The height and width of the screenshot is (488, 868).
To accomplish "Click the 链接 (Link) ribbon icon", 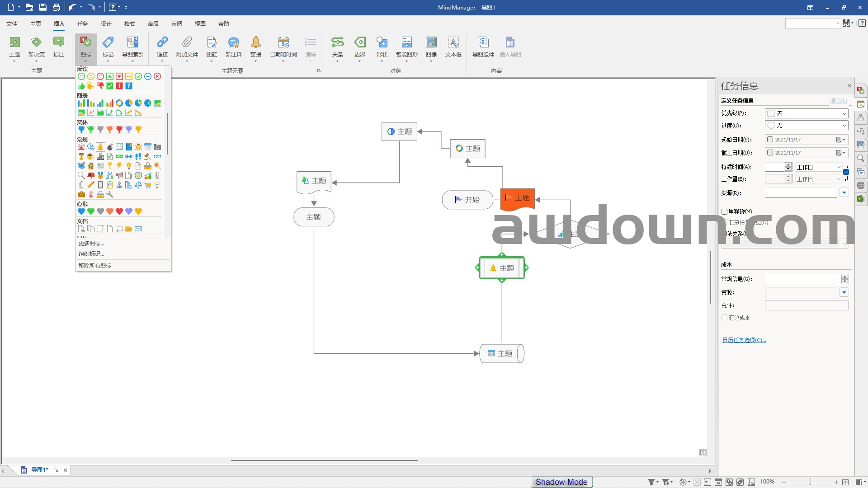I will pos(162,42).
